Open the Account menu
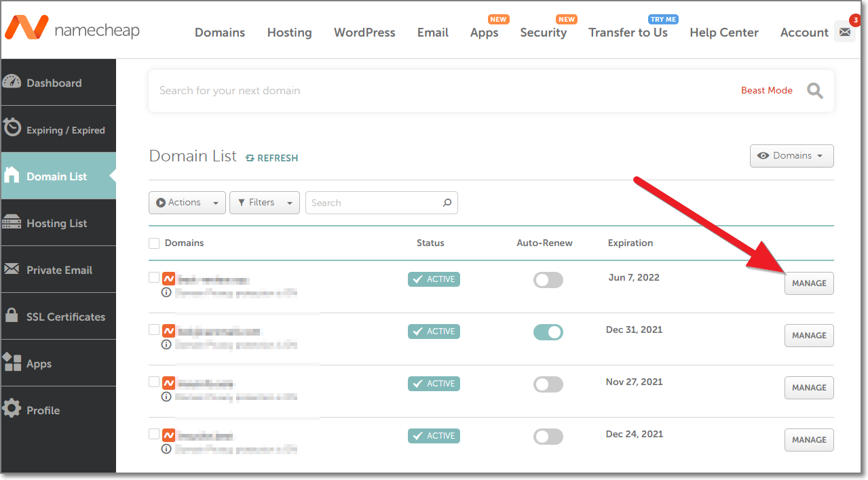The width and height of the screenshot is (868, 480). pos(804,33)
